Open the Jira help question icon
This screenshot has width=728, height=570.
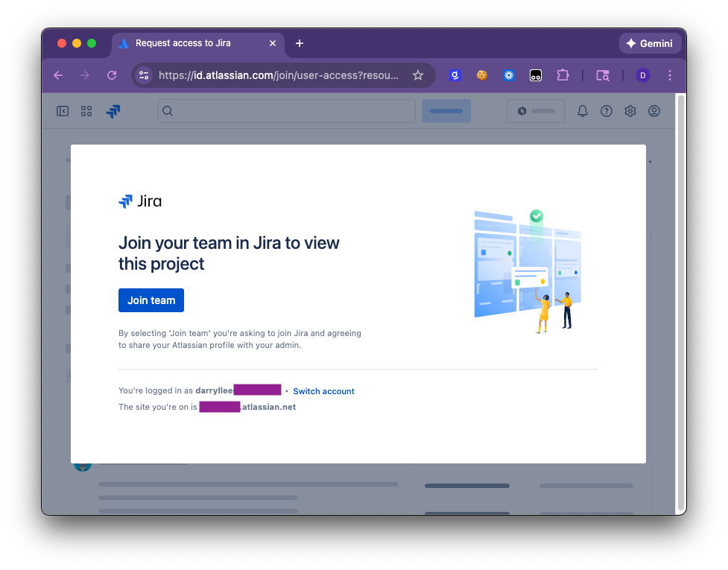pos(607,111)
